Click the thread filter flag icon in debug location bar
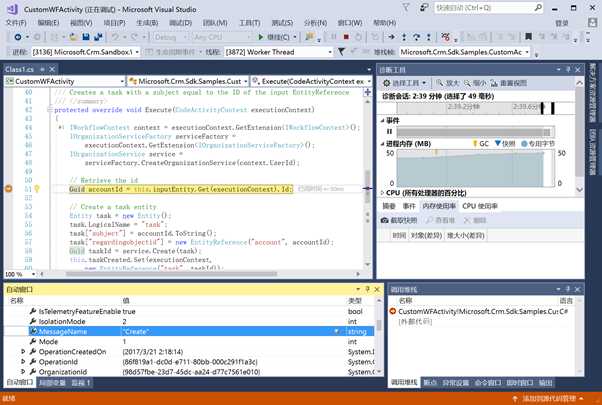Viewport: 602px width, 405px height. point(341,51)
